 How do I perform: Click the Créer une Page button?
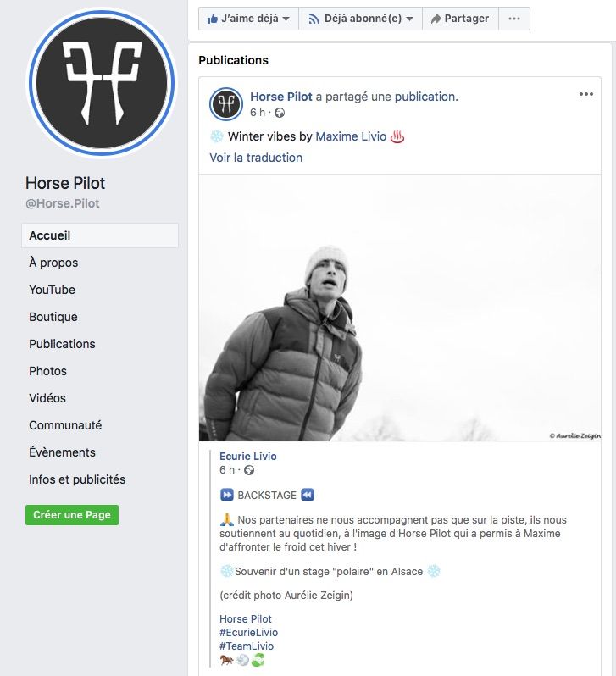click(72, 515)
